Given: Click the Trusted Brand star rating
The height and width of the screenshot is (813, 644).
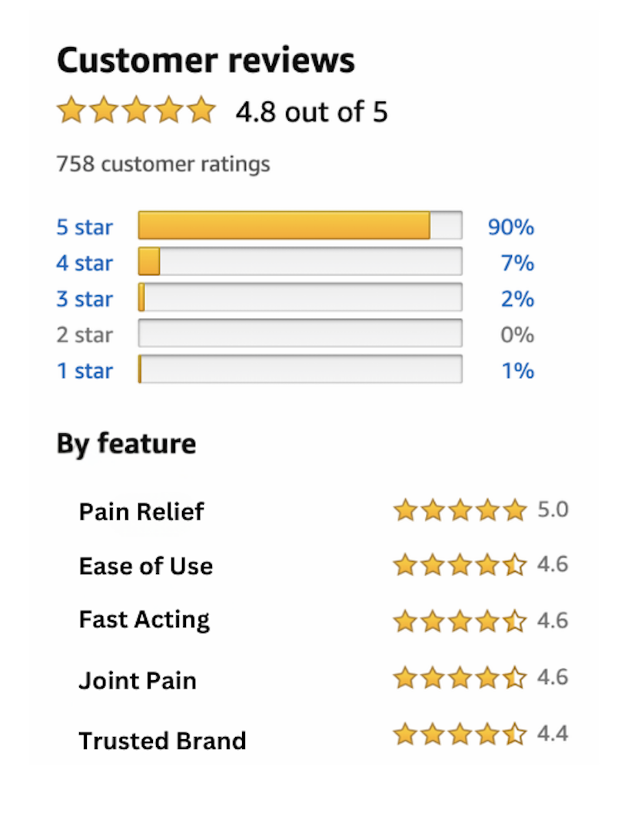Looking at the screenshot, I should coord(460,735).
